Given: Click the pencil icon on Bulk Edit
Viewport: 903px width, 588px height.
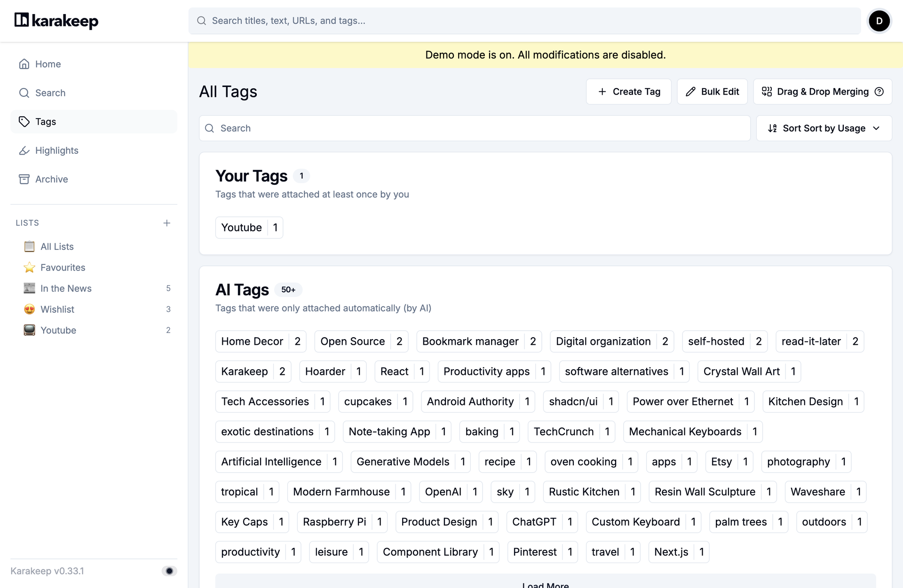Looking at the screenshot, I should (x=690, y=92).
